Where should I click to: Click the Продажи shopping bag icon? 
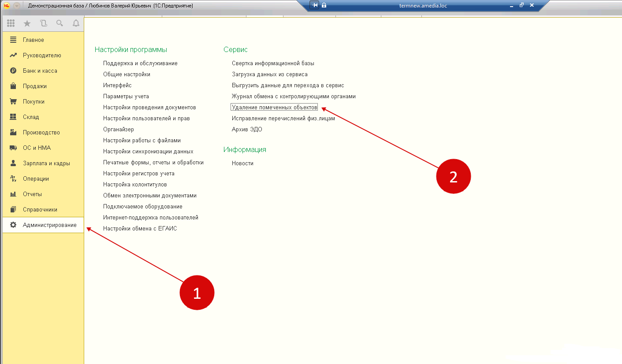pos(13,86)
